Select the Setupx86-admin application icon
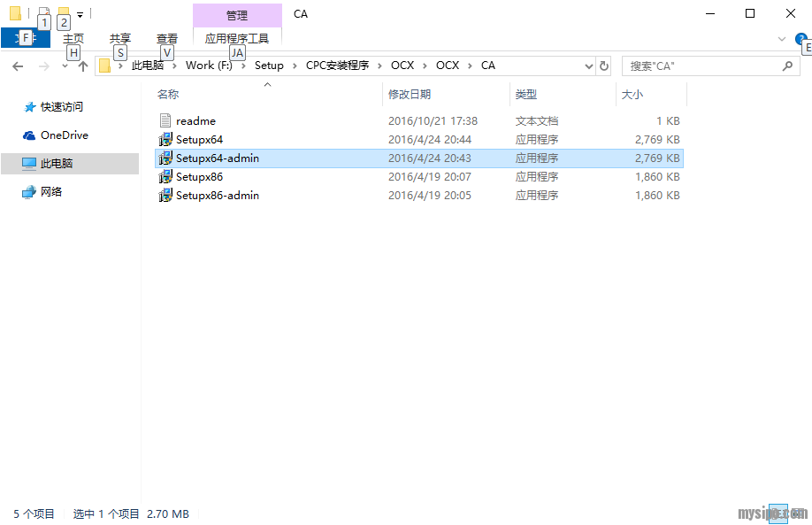 [165, 196]
